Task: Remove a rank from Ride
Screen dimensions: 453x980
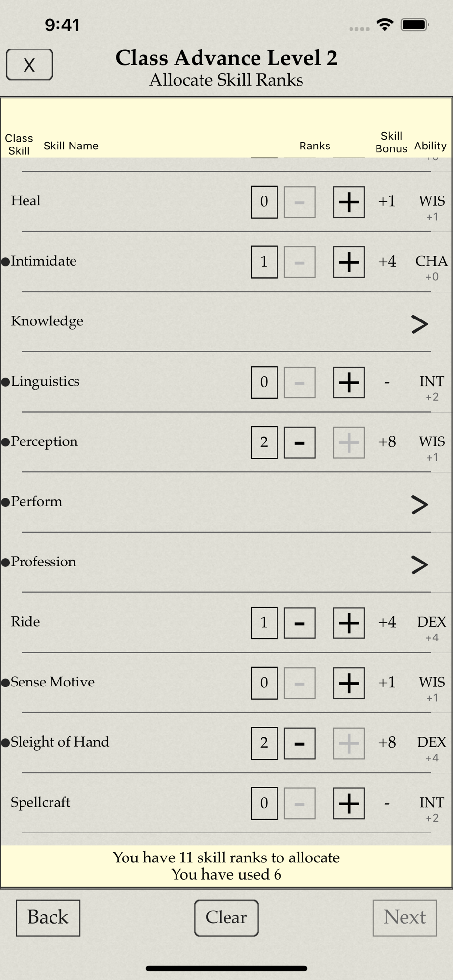Action: [x=300, y=623]
